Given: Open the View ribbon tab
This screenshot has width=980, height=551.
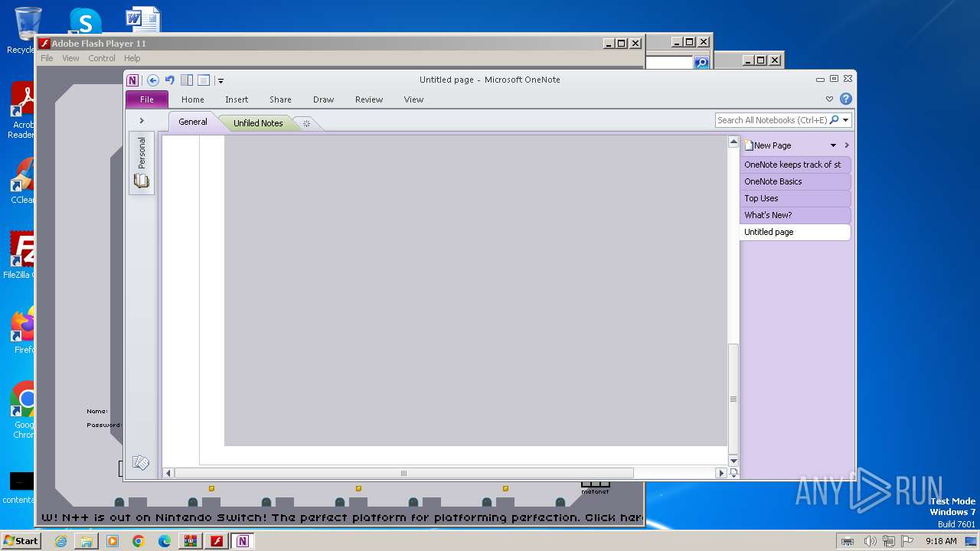Looking at the screenshot, I should tap(414, 99).
